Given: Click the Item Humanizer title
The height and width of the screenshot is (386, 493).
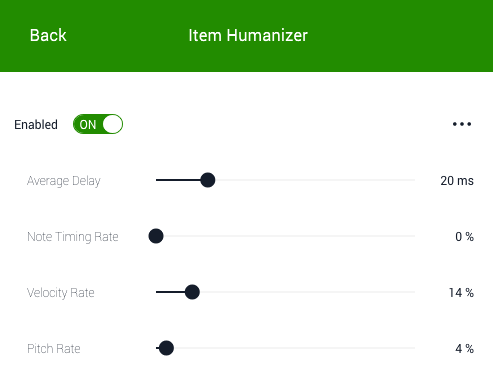Looking at the screenshot, I should pyautogui.click(x=248, y=35).
